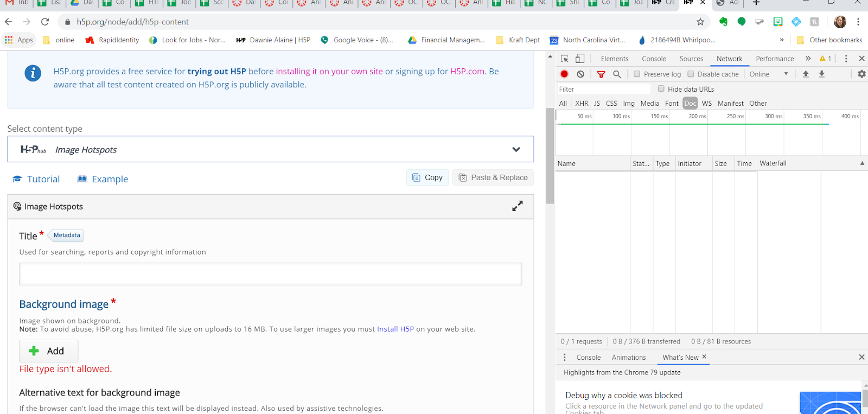Screen dimensions: 868x414
Task: Open Chrome profile avatar
Action: tap(840, 22)
